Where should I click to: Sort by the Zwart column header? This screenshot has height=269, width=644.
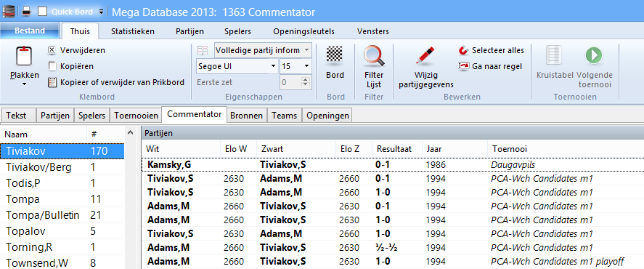[x=295, y=149]
